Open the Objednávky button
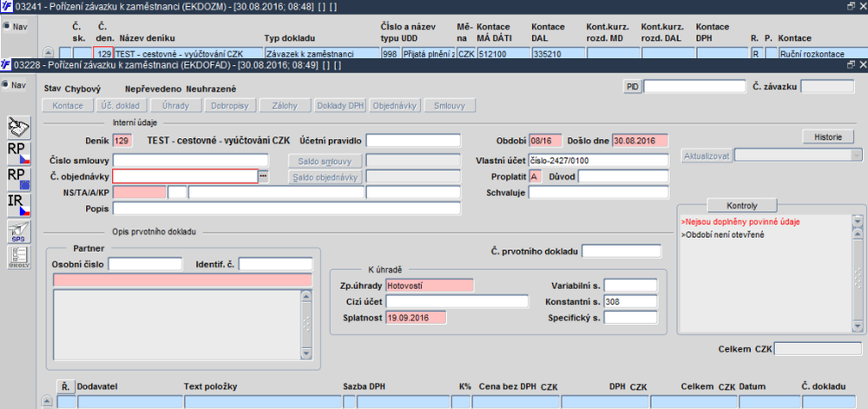This screenshot has width=868, height=409. click(395, 106)
